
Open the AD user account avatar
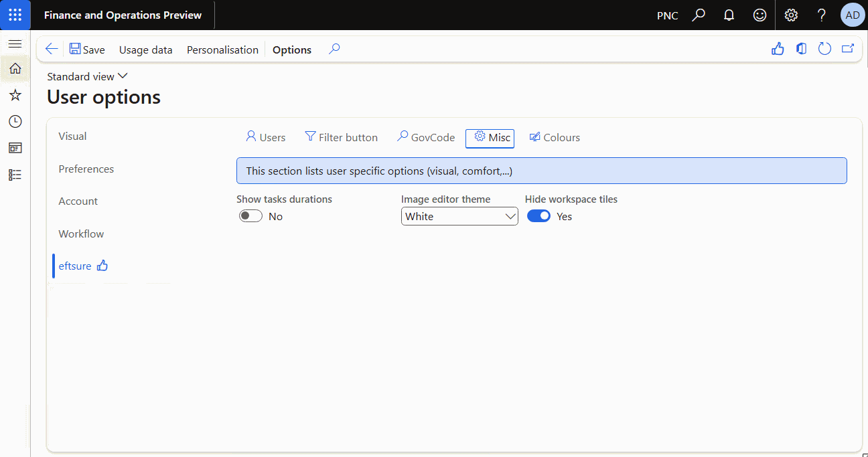pyautogui.click(x=853, y=15)
